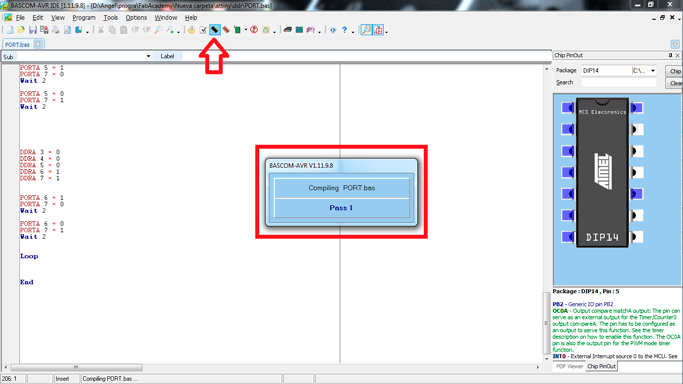The height and width of the screenshot is (384, 683).
Task: Open the View menu
Action: (x=58, y=18)
